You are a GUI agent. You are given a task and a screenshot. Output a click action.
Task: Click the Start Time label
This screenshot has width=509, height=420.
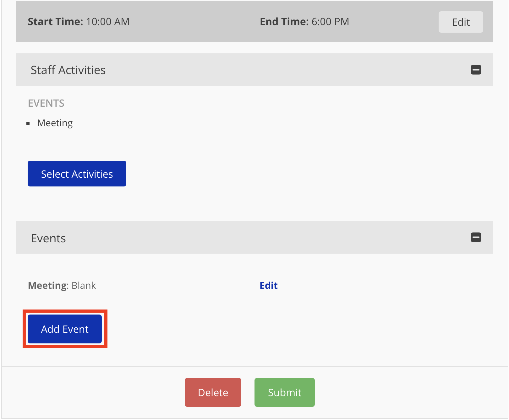[55, 22]
